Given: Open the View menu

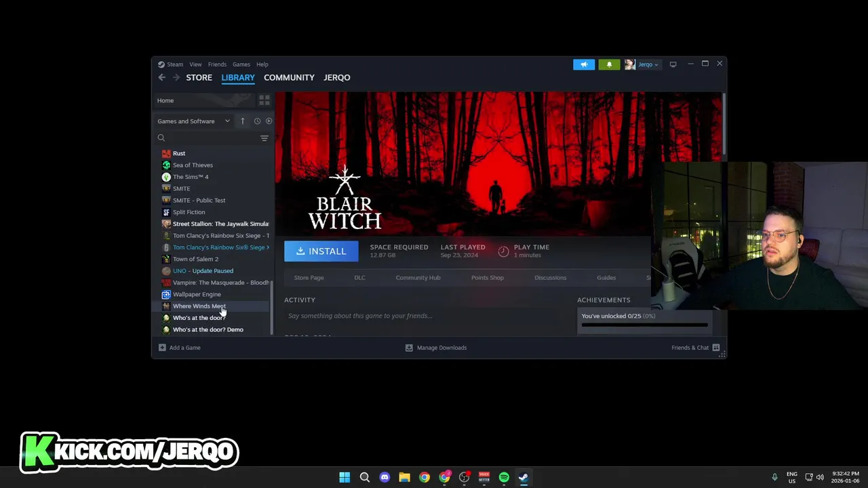Looking at the screenshot, I should point(195,64).
